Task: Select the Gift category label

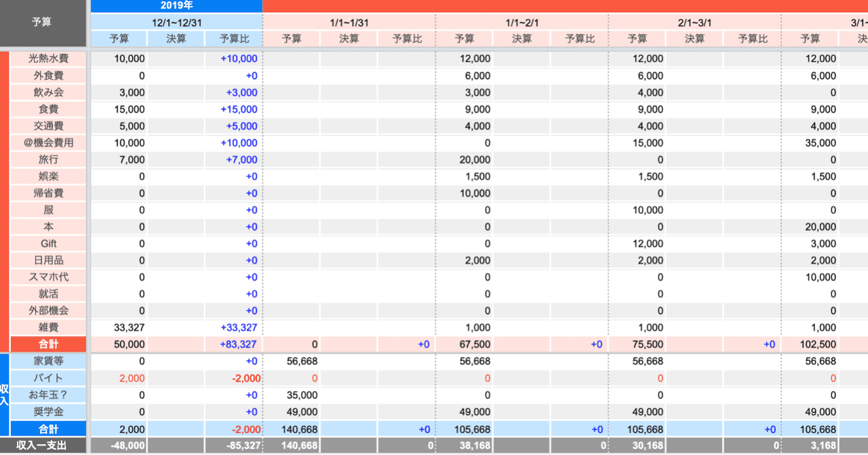Action: pos(48,243)
